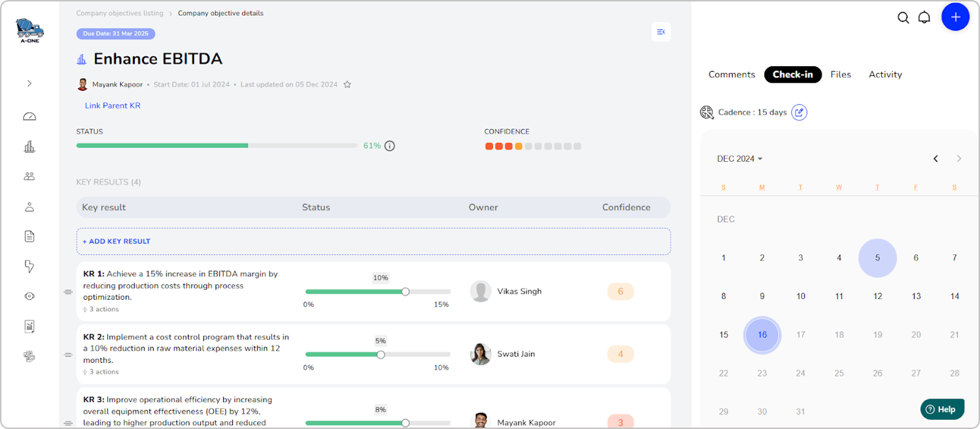Edit the check-in cadence pencil icon

point(799,112)
